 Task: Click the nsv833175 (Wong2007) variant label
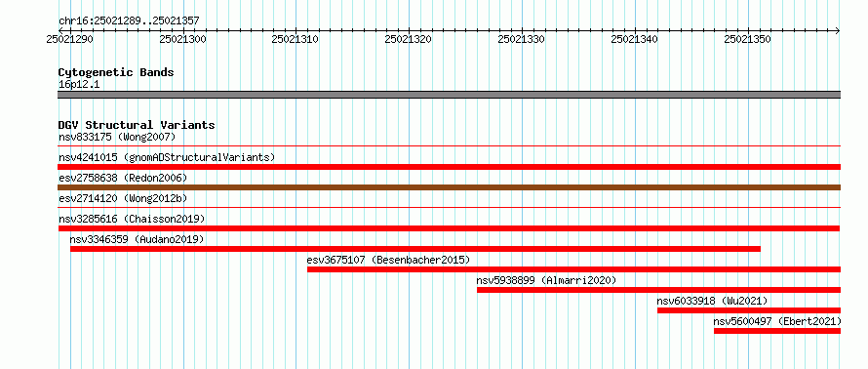pyautogui.click(x=117, y=137)
